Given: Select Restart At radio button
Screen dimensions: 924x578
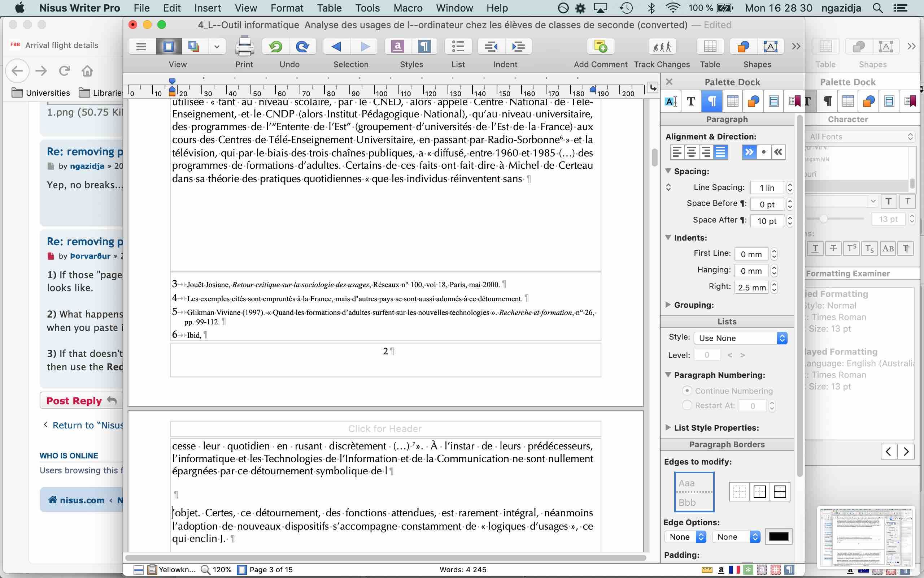Looking at the screenshot, I should point(687,405).
